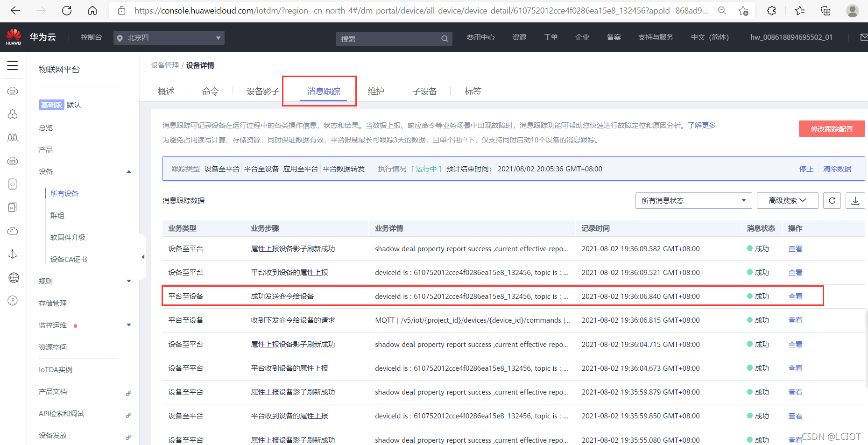Click 停止 to stop tracing

click(x=806, y=169)
